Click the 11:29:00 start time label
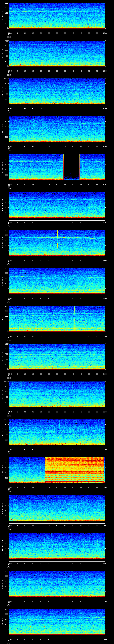 click(x=9, y=601)
